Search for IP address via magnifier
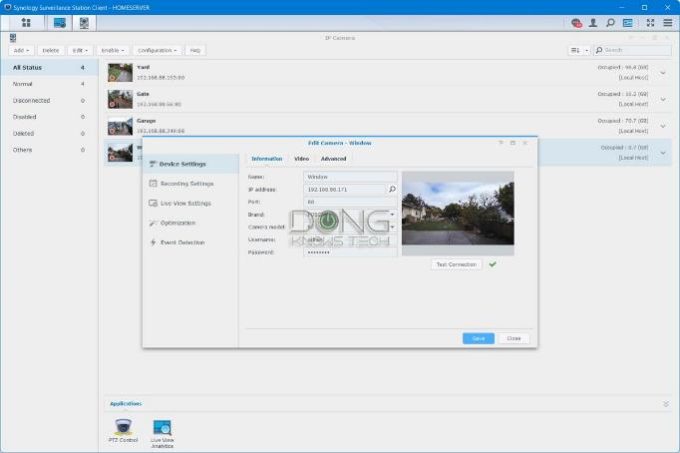This screenshot has width=680, height=453. point(392,189)
